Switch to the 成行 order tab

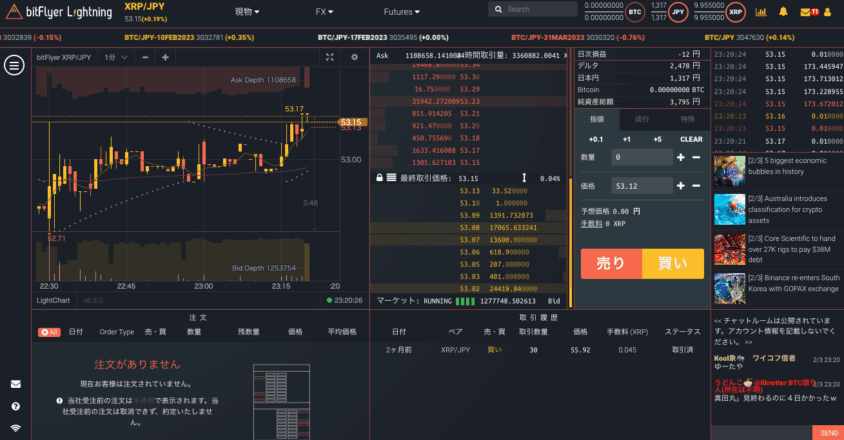[641, 118]
